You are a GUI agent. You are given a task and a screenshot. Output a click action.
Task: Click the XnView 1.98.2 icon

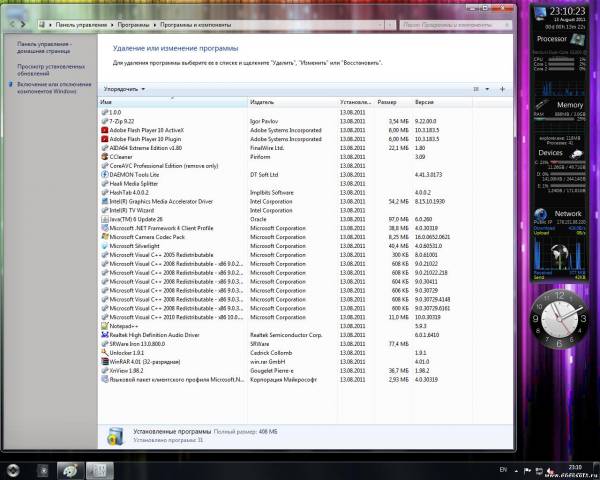[x=104, y=371]
